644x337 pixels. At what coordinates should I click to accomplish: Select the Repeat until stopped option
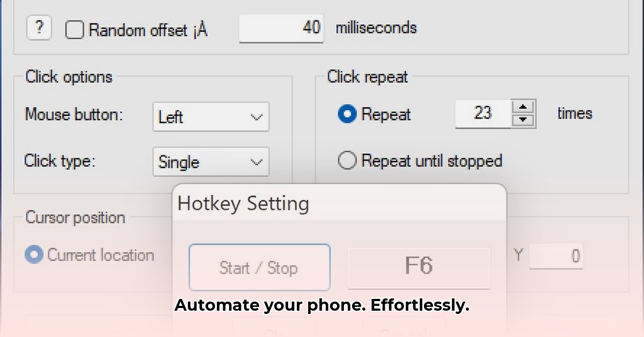click(347, 160)
